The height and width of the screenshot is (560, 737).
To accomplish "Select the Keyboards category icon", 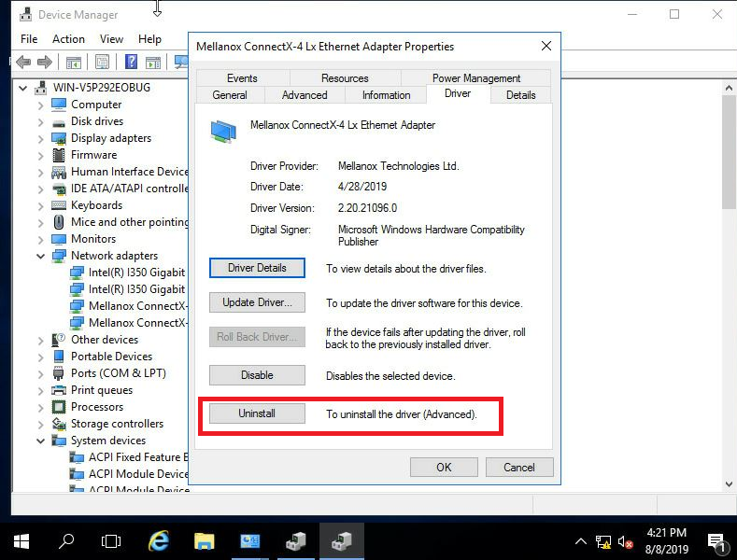I will click(59, 205).
